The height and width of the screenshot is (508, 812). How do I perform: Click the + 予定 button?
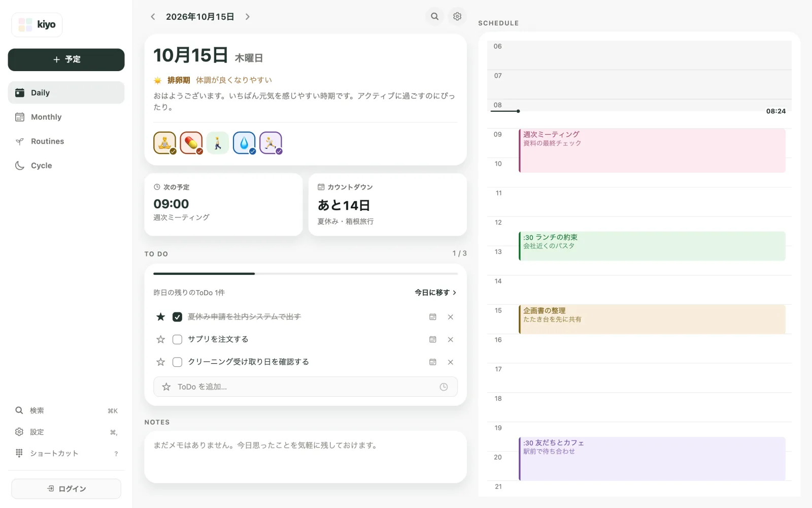coord(66,59)
